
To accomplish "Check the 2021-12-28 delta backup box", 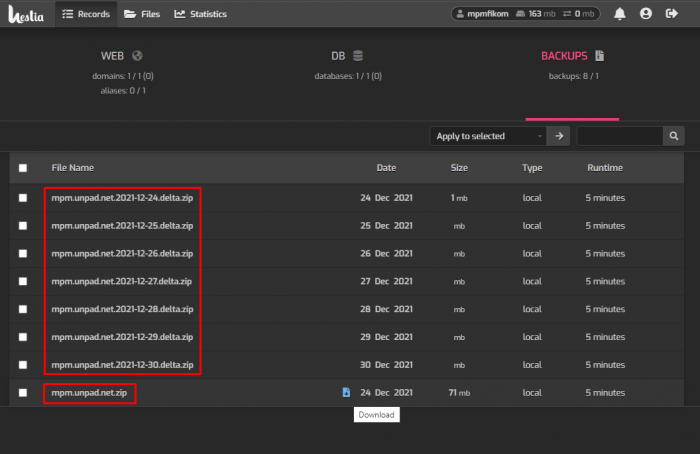I will pyautogui.click(x=23, y=309).
